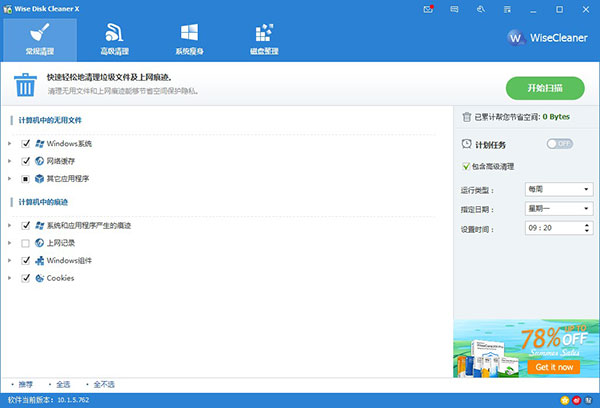Uncheck the Windows系统 checkbox
This screenshot has width=600, height=408.
[26, 143]
